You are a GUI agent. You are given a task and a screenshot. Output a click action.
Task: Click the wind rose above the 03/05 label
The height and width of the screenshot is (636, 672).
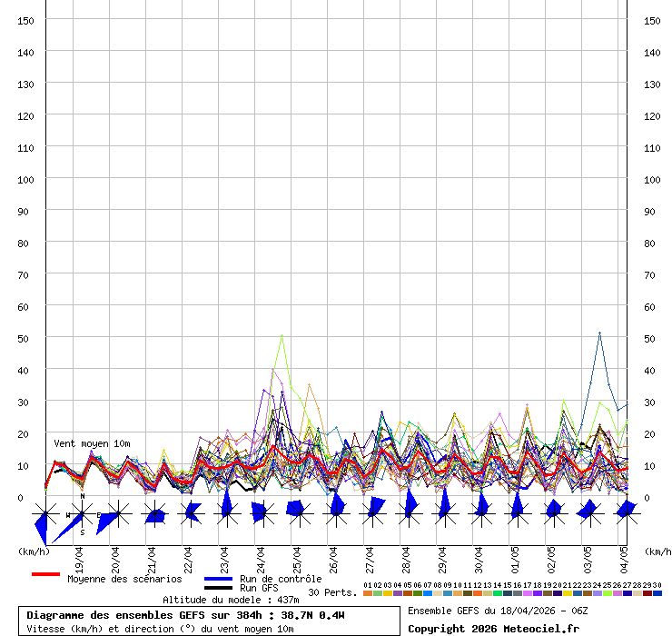589,513
